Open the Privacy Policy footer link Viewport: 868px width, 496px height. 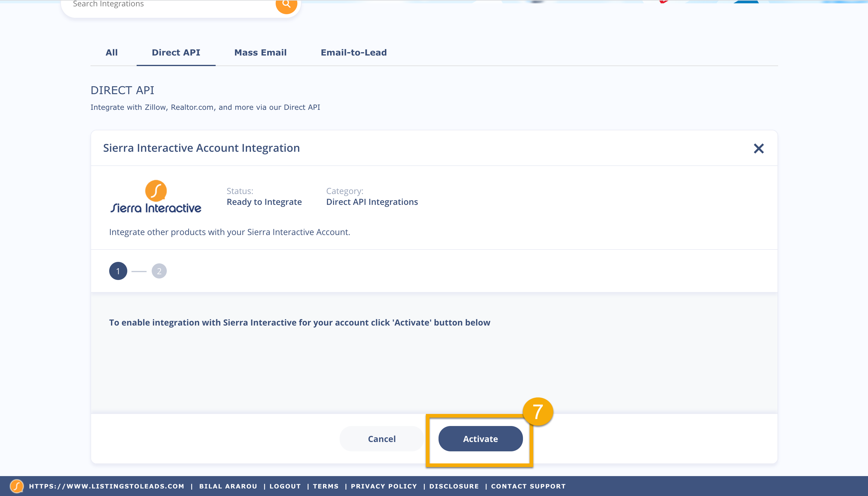point(384,486)
